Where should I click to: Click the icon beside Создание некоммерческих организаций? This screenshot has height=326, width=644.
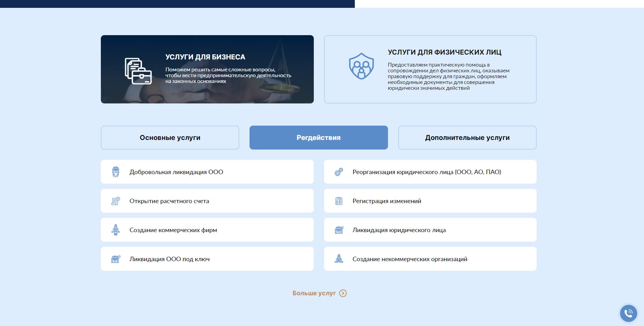(339, 259)
